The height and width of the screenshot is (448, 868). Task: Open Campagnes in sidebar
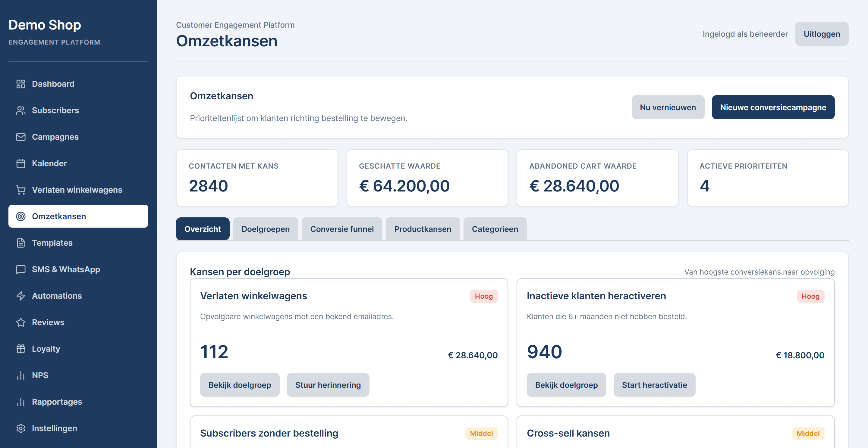click(x=78, y=137)
